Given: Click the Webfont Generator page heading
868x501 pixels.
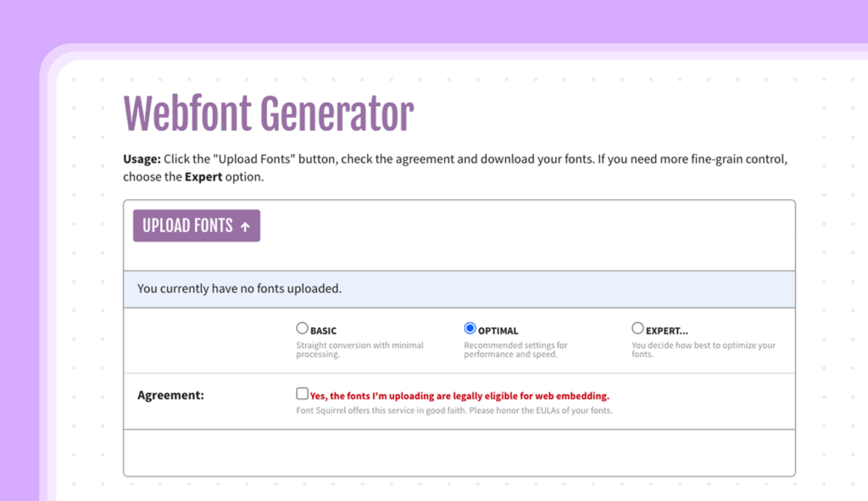Looking at the screenshot, I should point(268,113).
